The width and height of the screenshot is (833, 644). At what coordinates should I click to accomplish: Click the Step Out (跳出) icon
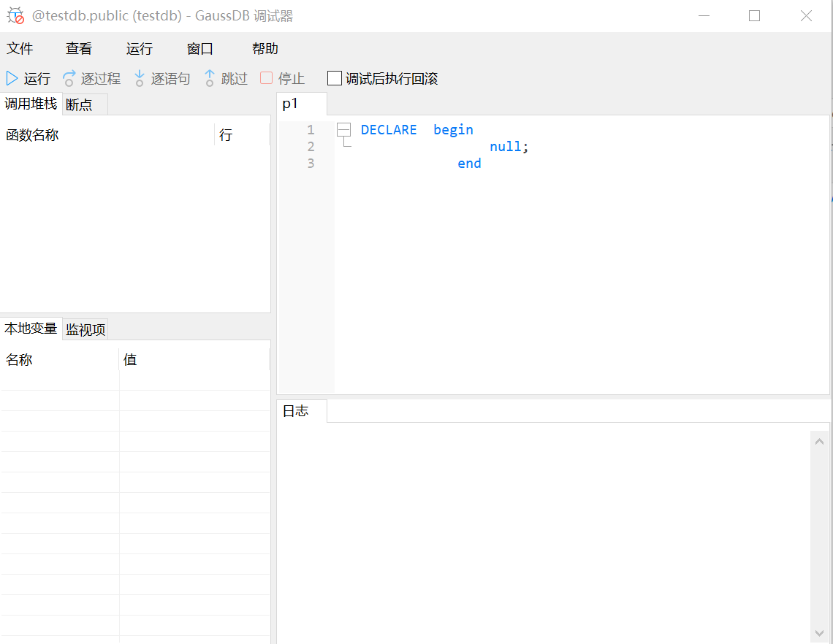pyautogui.click(x=210, y=78)
